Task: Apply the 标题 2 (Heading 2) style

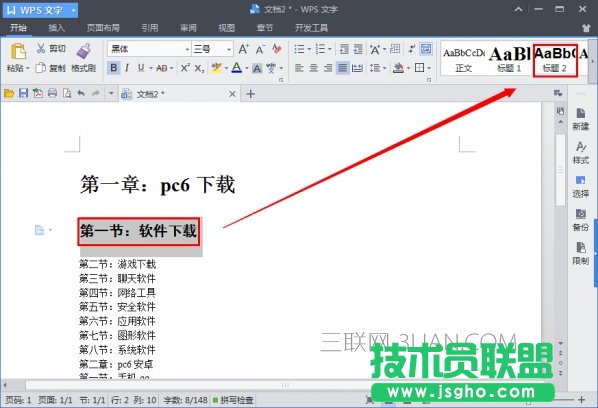Action: click(555, 60)
